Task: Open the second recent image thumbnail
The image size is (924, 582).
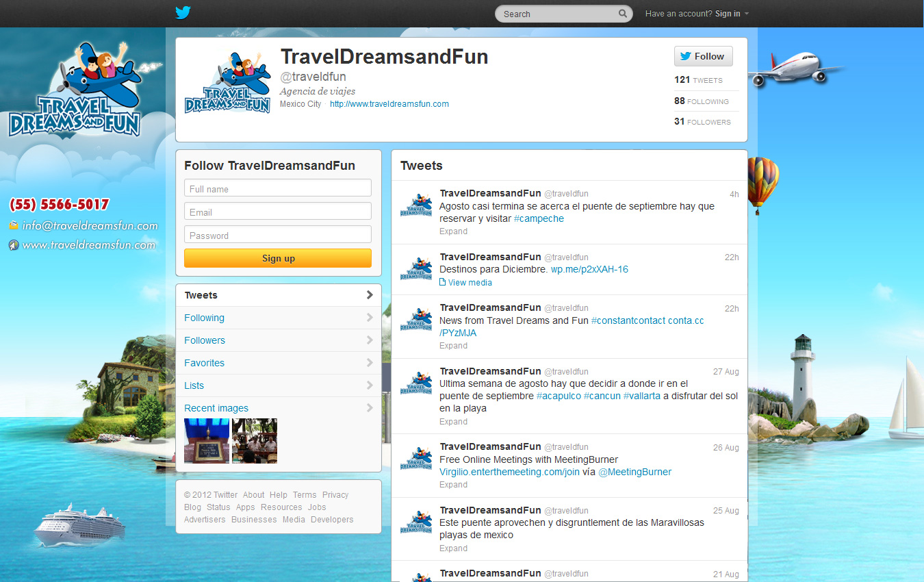Action: pos(255,441)
